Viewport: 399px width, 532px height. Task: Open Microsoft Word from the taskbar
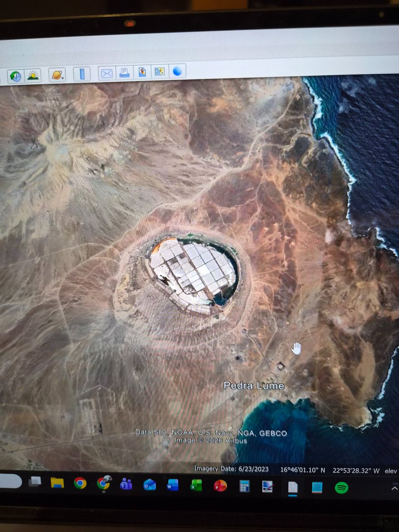(172, 485)
